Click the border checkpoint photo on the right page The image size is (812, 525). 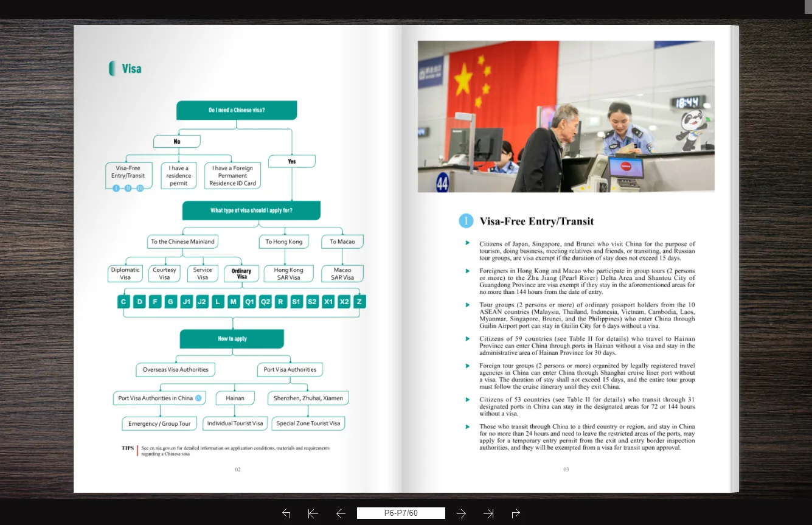566,116
